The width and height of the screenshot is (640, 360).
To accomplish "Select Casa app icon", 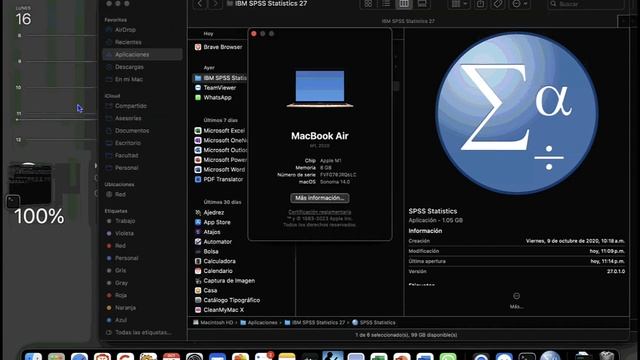I will [x=198, y=291].
